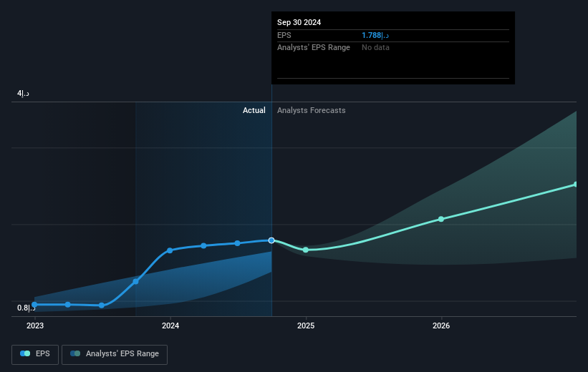
Task: Toggle the EPS legend button
Action: 35,354
